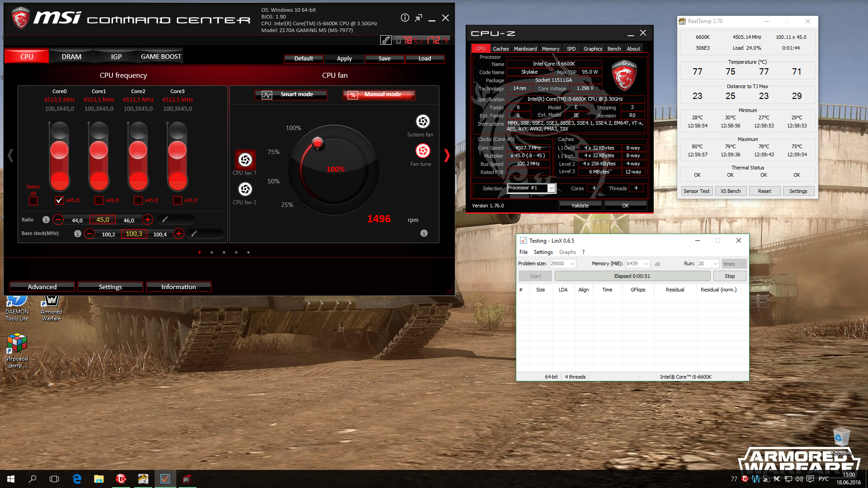Toggle the Core0 checkbox

pyautogui.click(x=59, y=200)
